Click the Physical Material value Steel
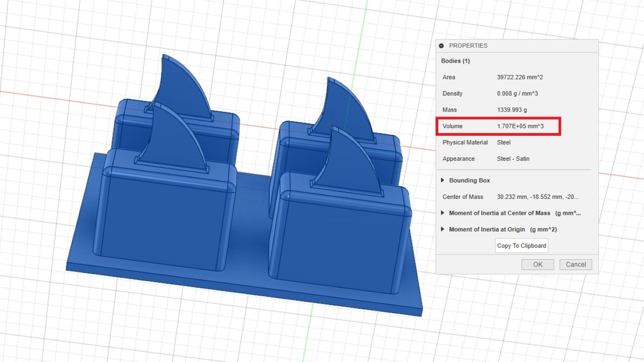 tap(504, 142)
